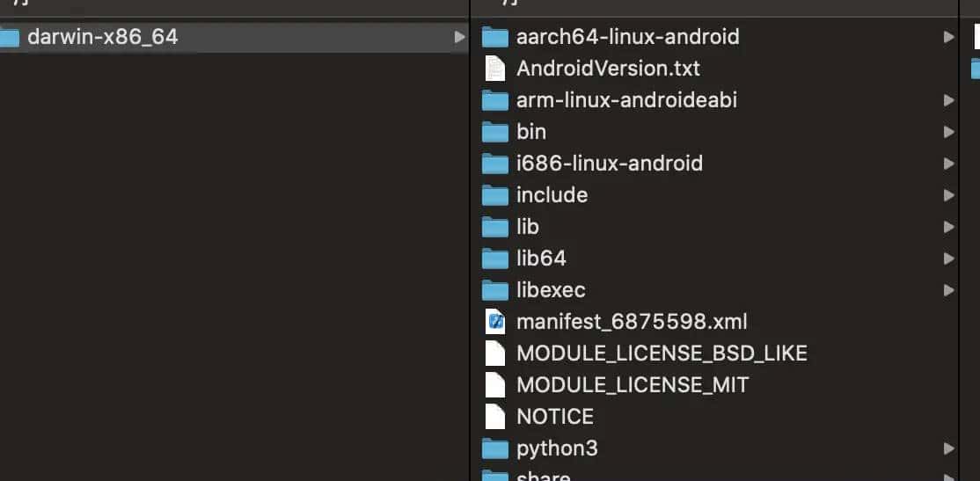Click the libexec folder icon
The height and width of the screenshot is (481, 980).
click(495, 291)
